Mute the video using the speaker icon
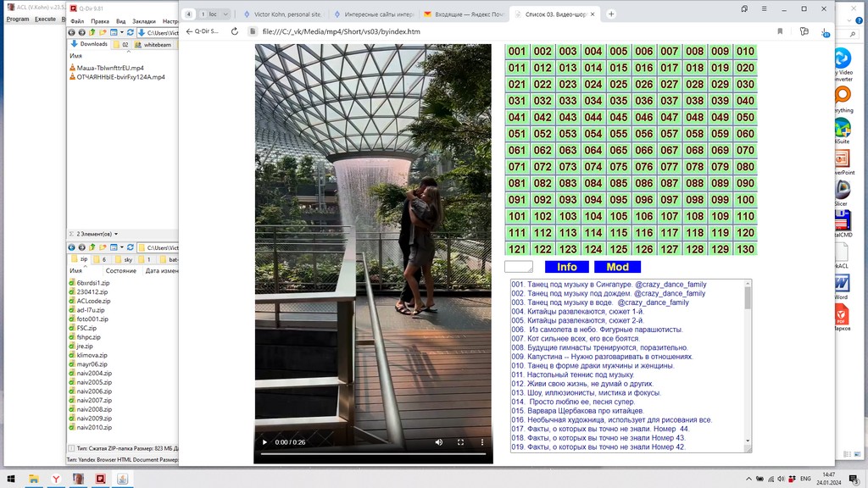The width and height of the screenshot is (868, 488). (439, 442)
